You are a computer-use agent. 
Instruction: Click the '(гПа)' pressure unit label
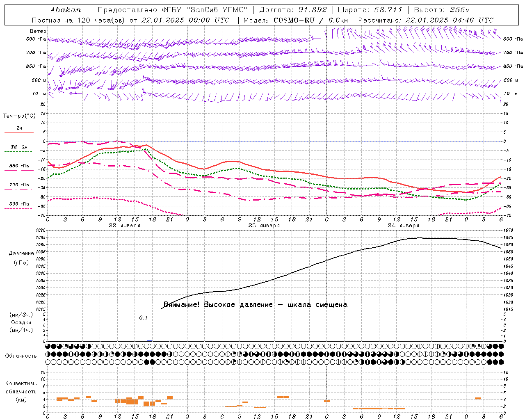(21, 263)
